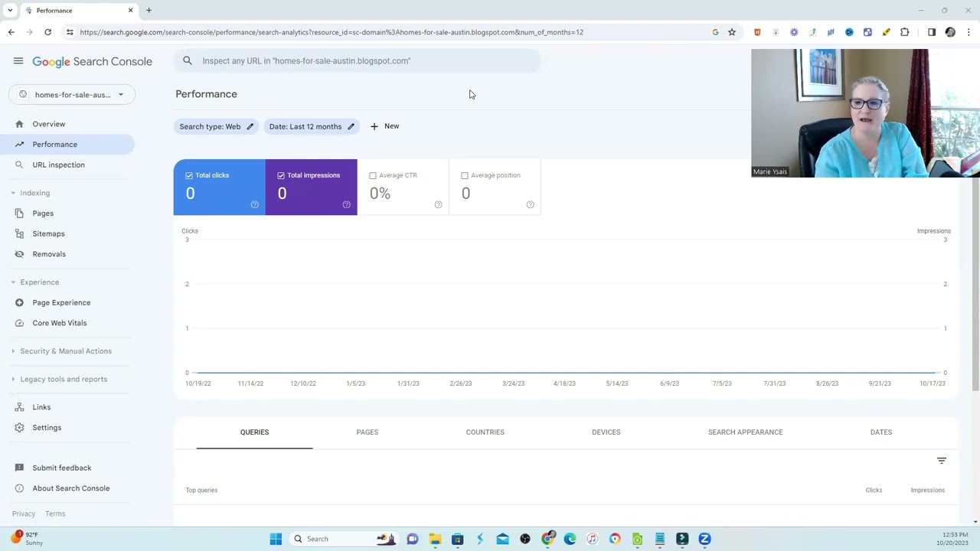Open Windows Start menu
This screenshot has width=980, height=551.
[276, 539]
